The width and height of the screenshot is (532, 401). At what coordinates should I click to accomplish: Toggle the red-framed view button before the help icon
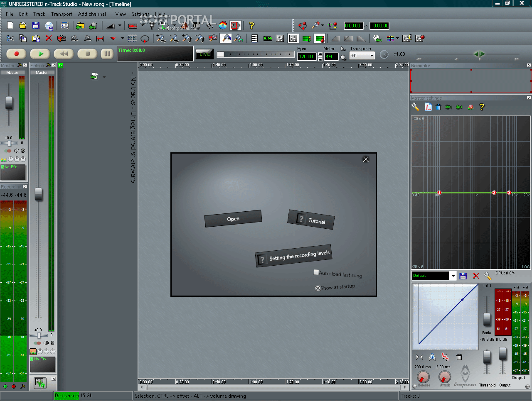pos(235,26)
